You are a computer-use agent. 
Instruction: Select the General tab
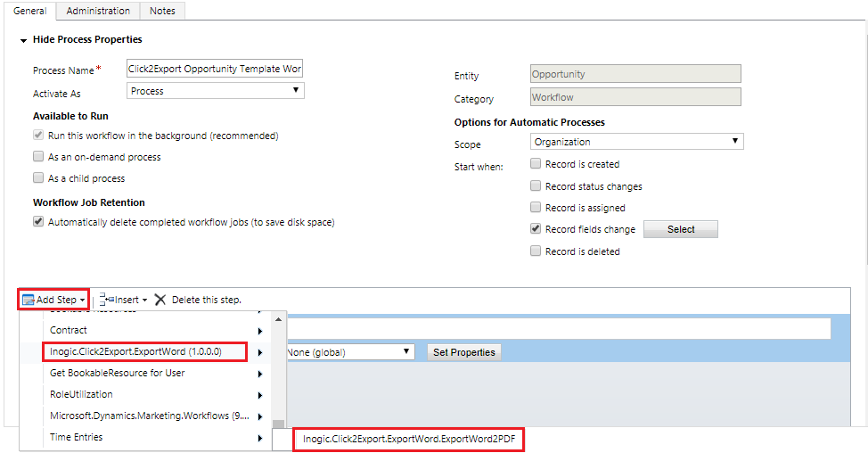tap(30, 11)
